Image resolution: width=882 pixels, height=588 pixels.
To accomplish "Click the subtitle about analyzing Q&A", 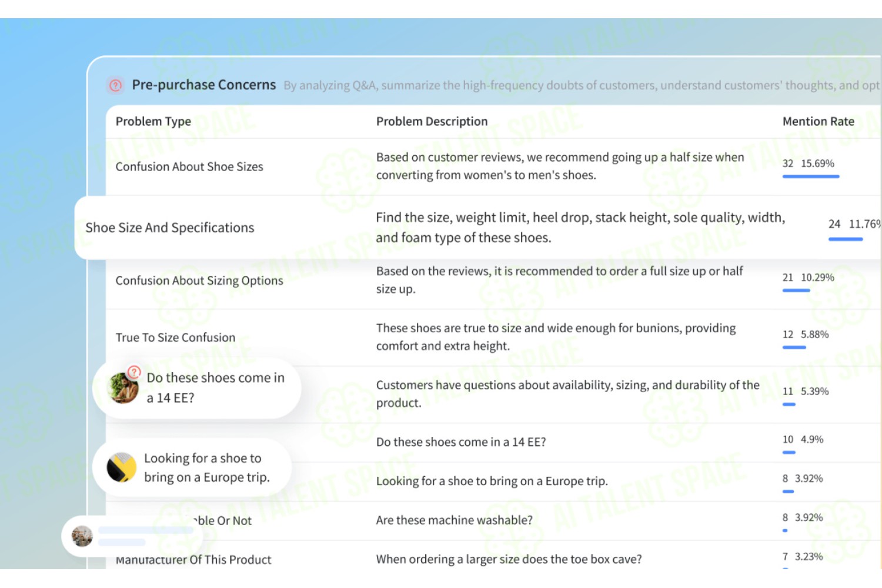I will (582, 86).
